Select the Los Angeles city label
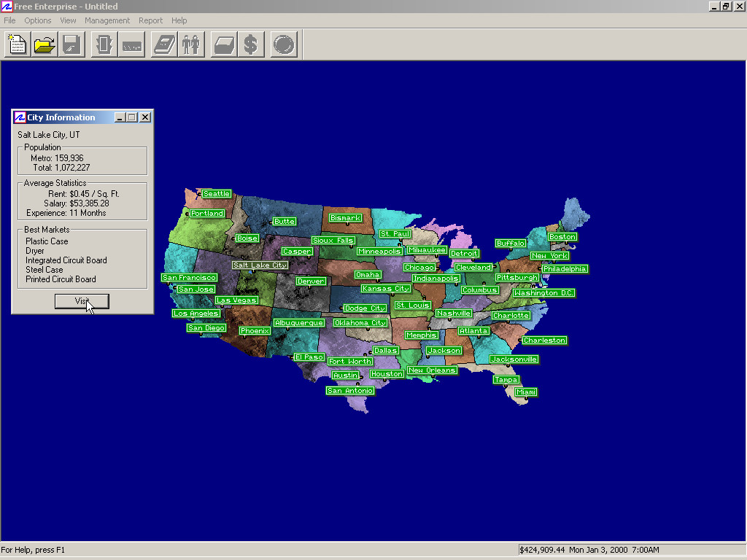This screenshot has height=560, width=747. pos(196,314)
